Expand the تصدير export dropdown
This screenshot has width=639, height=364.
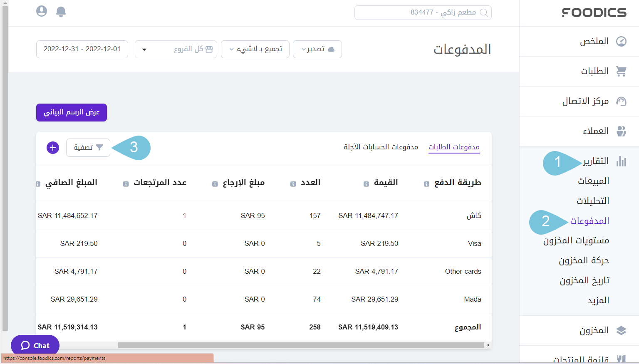(317, 49)
